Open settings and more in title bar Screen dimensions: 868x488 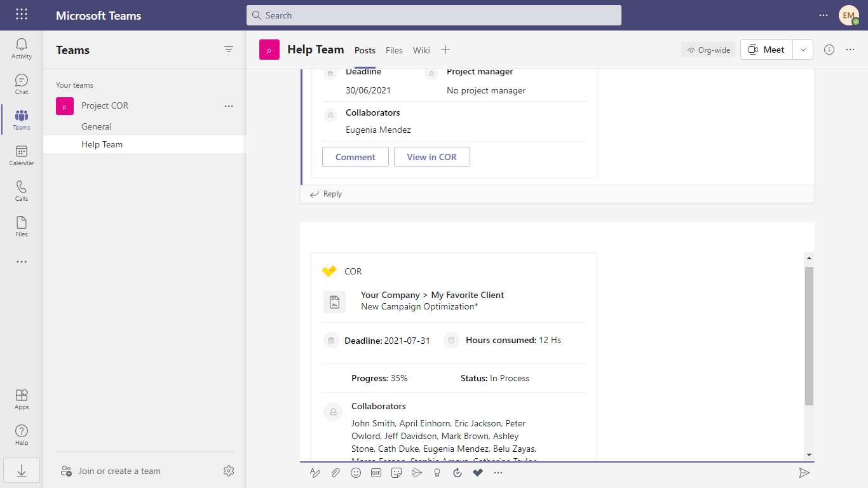pos(824,15)
